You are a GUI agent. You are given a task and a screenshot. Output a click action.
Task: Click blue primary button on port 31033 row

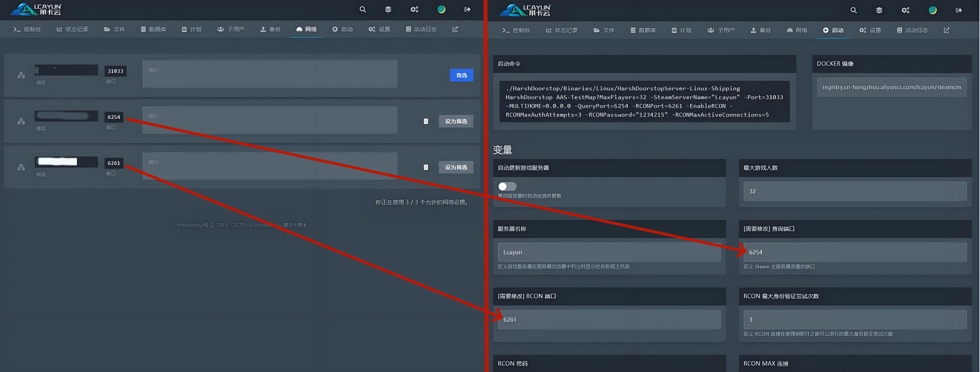pos(461,75)
